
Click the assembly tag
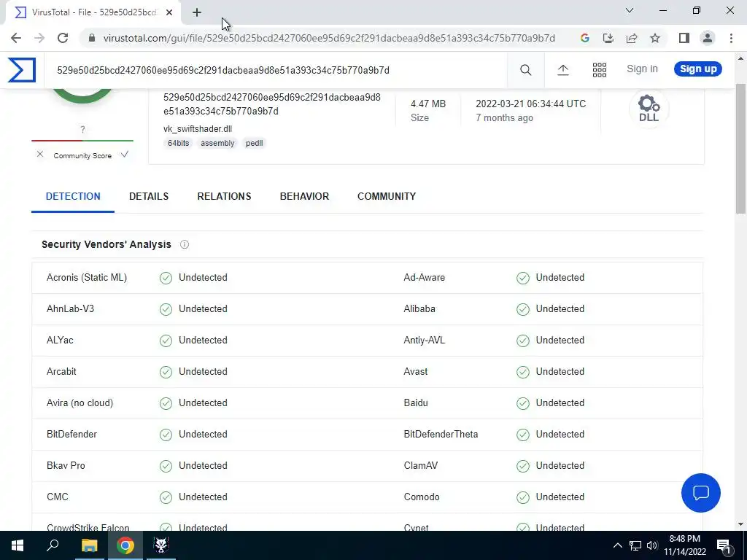coord(217,143)
